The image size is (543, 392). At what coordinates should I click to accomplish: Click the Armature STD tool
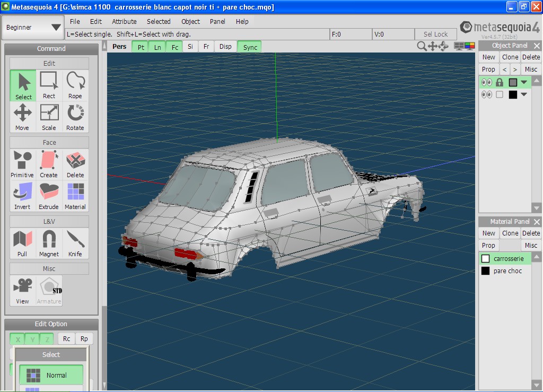49,291
